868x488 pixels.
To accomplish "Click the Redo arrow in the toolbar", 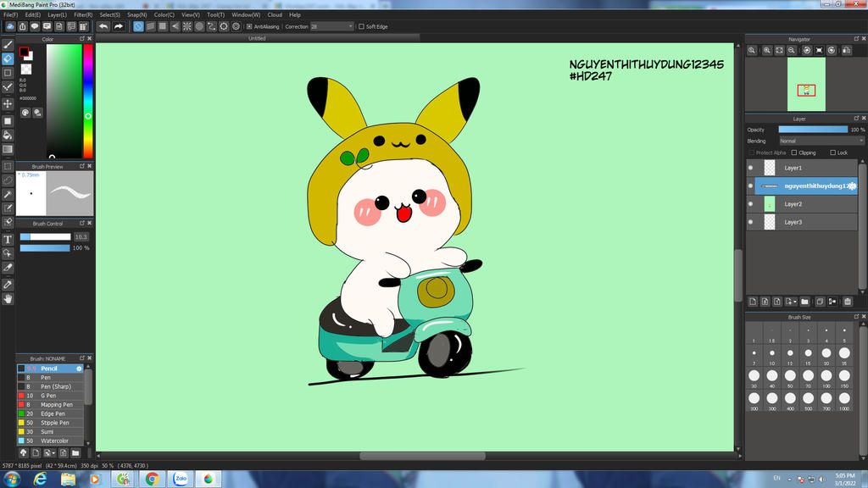I will click(x=119, y=26).
